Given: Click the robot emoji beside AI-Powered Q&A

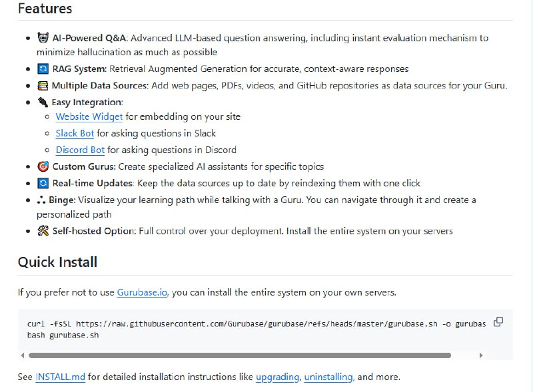Looking at the screenshot, I should (x=43, y=38).
